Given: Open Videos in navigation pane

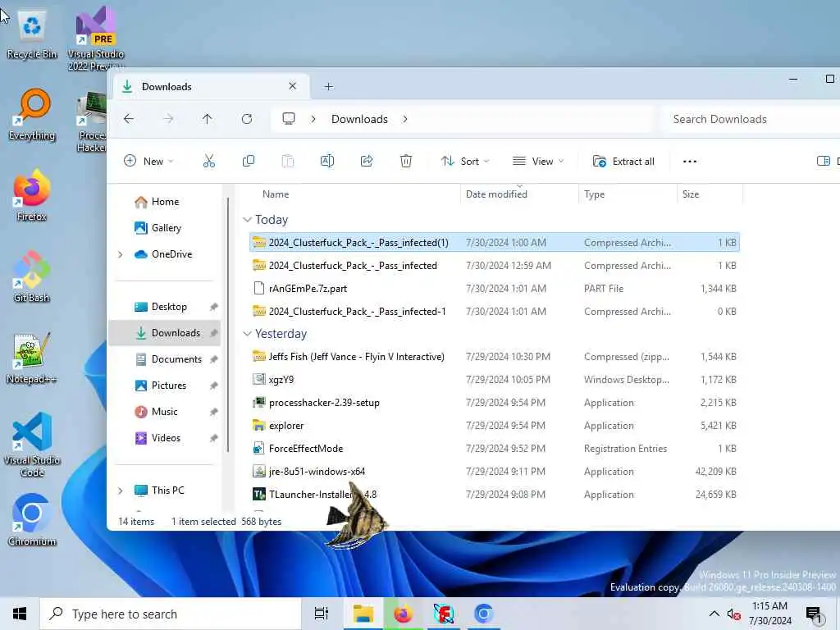Looking at the screenshot, I should (x=166, y=438).
